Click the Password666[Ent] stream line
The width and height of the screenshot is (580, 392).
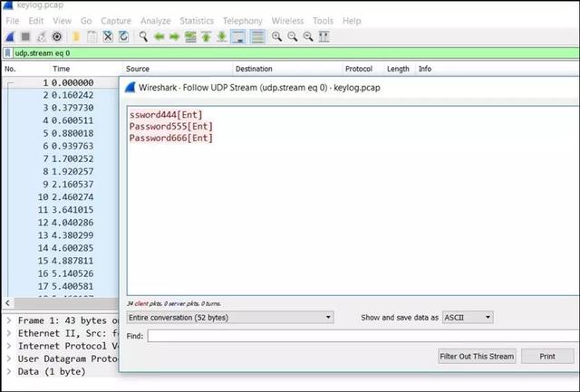coord(171,139)
